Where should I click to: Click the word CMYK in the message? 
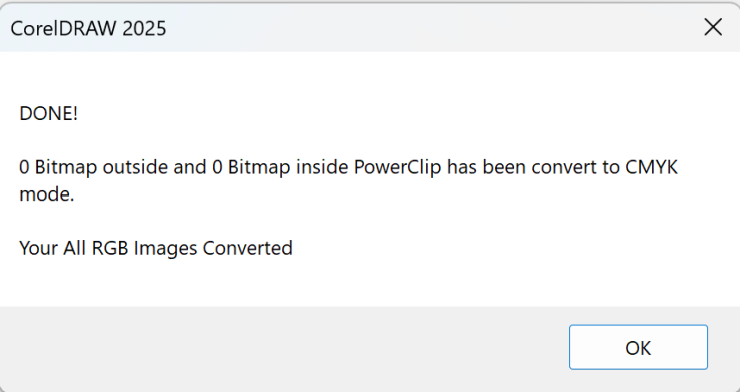pos(651,167)
